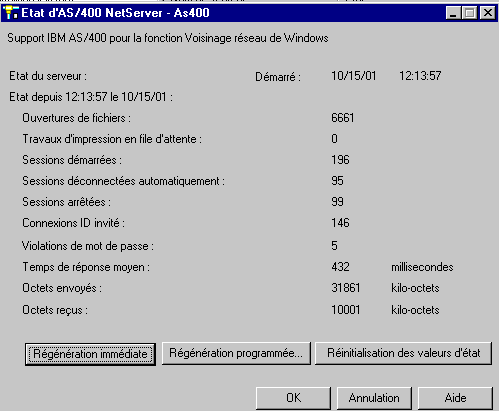Viewport: 499px width, 411px height.
Task: Click the Violations de mot de passe value 5
Action: (x=334, y=246)
